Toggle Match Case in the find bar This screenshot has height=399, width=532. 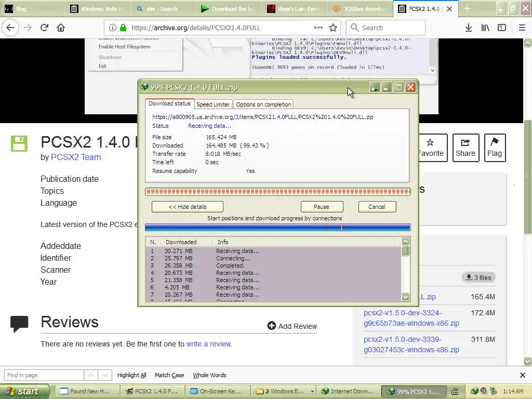pyautogui.click(x=169, y=375)
